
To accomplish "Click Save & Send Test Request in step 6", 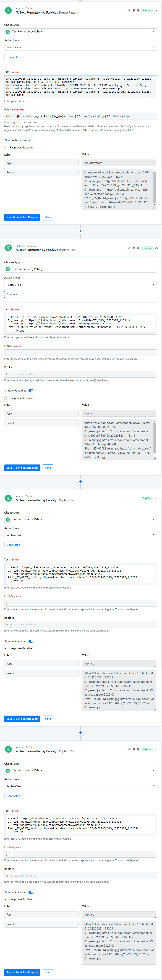I will coord(22,972).
